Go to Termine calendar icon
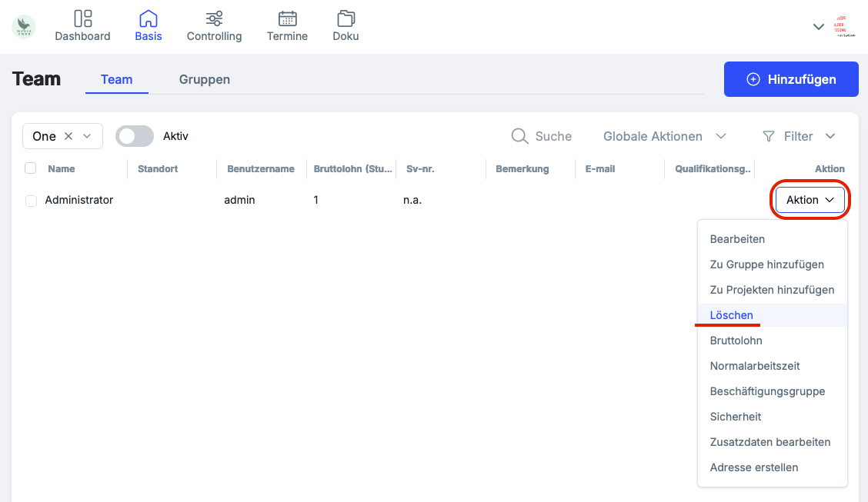The height and width of the screenshot is (502, 868). click(x=287, y=18)
